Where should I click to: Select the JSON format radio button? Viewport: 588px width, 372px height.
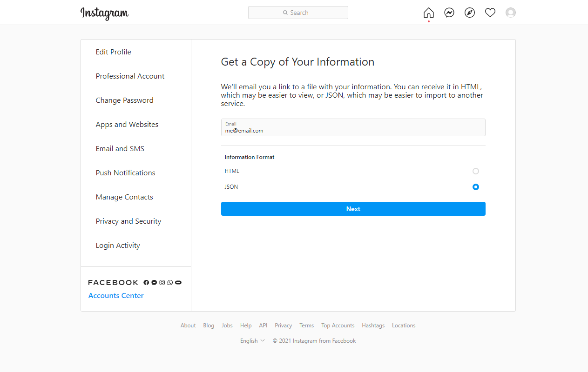[476, 187]
